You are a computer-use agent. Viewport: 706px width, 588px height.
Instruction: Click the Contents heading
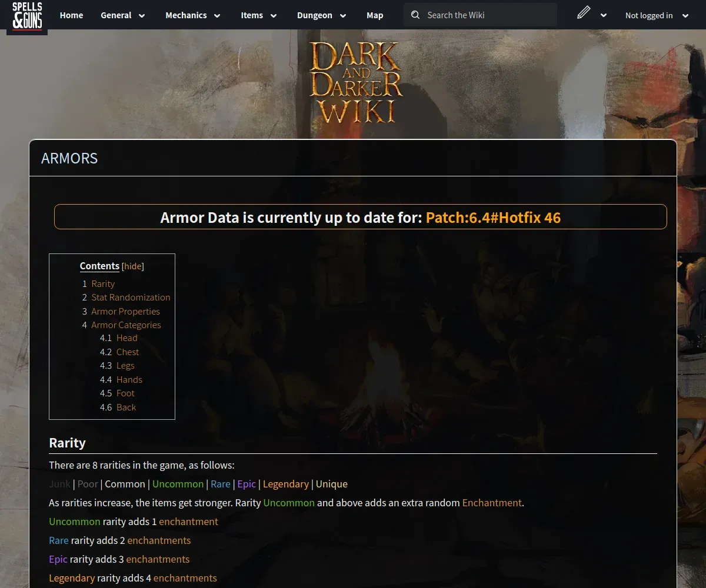(99, 266)
